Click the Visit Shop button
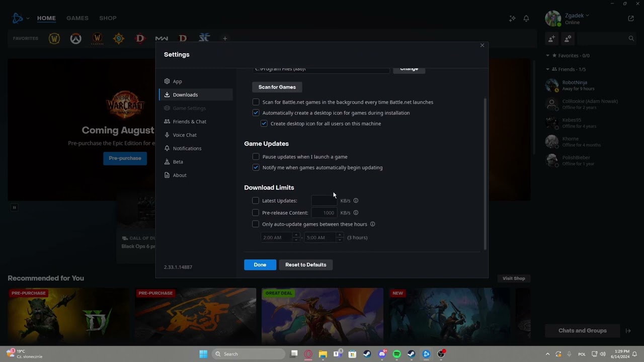 (514, 278)
